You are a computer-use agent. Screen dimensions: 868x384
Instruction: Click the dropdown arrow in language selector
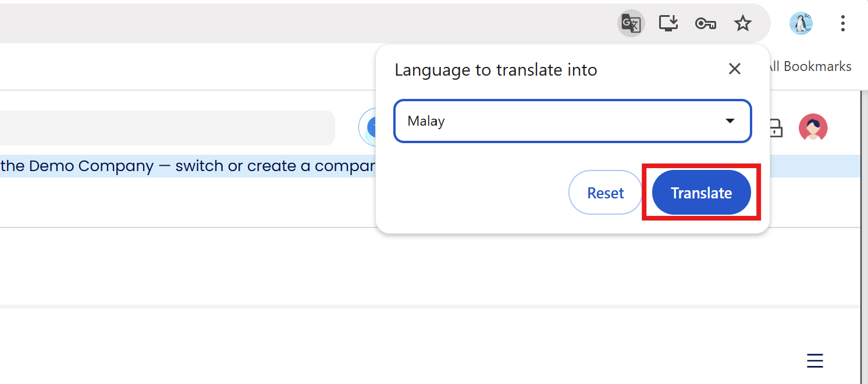click(730, 121)
